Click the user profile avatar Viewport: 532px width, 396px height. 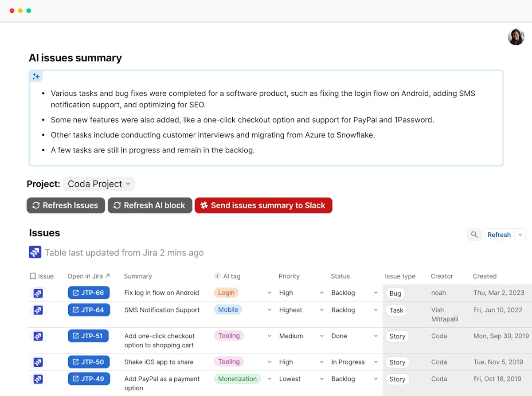[x=516, y=37]
